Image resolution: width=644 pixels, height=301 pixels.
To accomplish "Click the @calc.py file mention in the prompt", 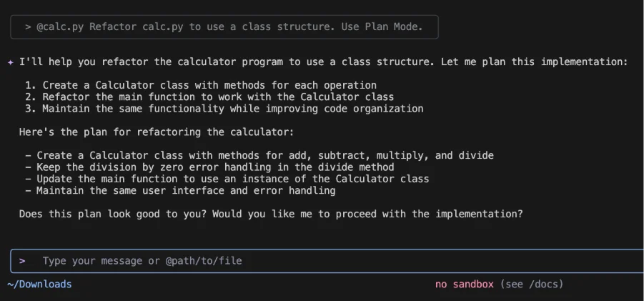I will tap(59, 27).
